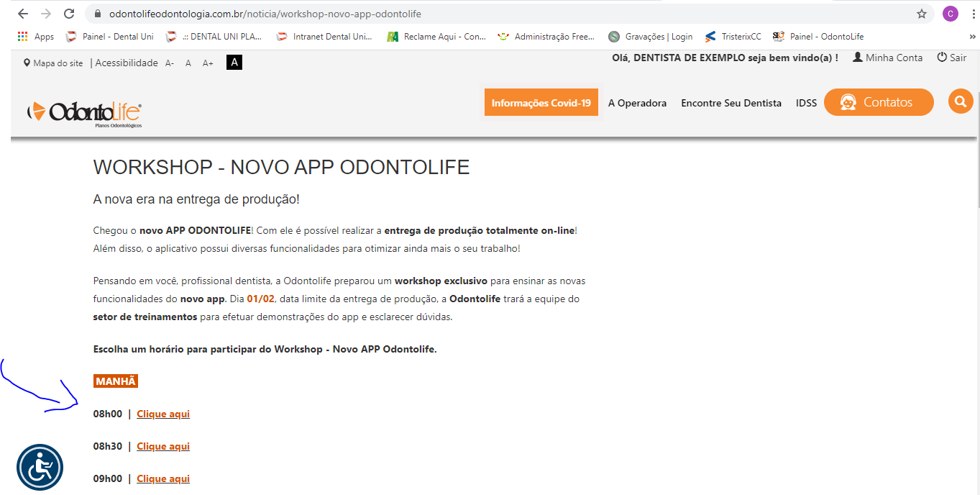The image size is (980, 495).
Task: Open the TristerixCC bookmark
Action: coord(733,37)
